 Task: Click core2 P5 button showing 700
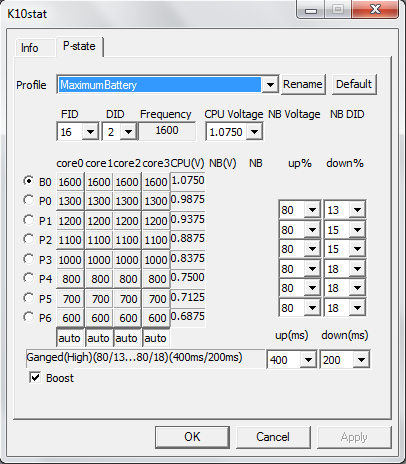click(127, 299)
